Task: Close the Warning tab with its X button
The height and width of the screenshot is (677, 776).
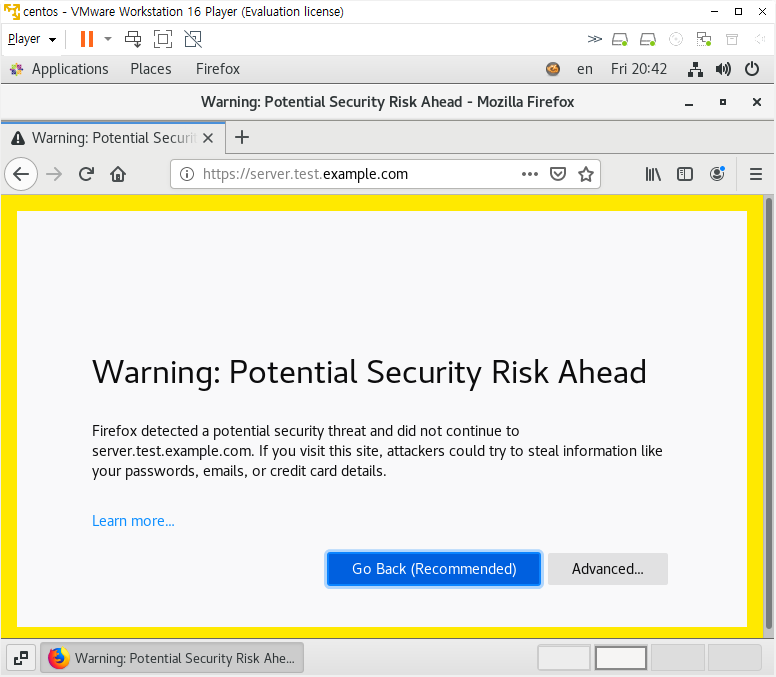Action: [208, 138]
